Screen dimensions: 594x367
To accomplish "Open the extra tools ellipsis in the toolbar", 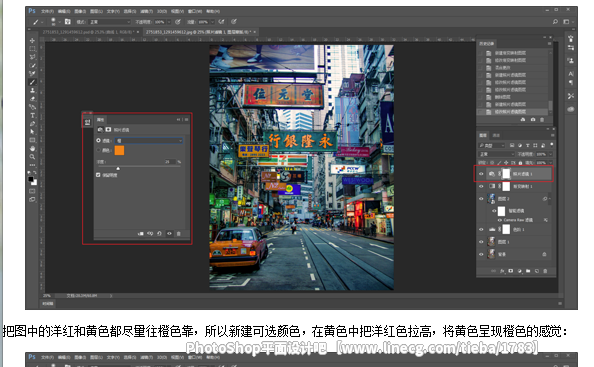I will [33, 165].
